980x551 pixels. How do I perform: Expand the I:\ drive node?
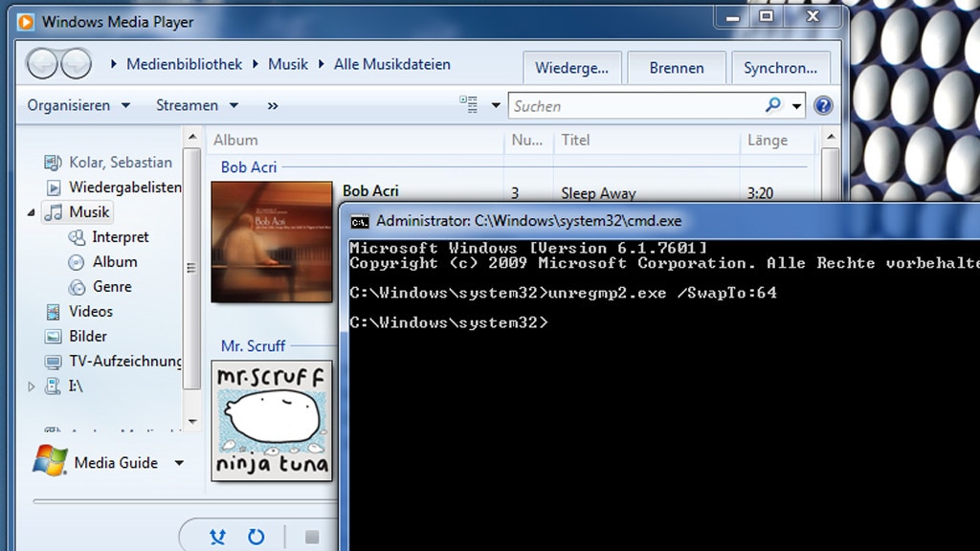coord(31,386)
